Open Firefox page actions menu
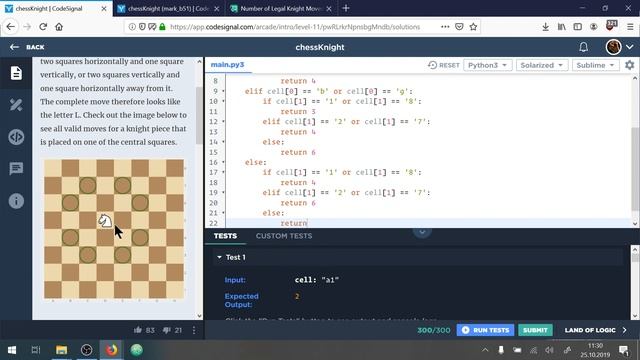The width and height of the screenshot is (640, 360). point(445,27)
